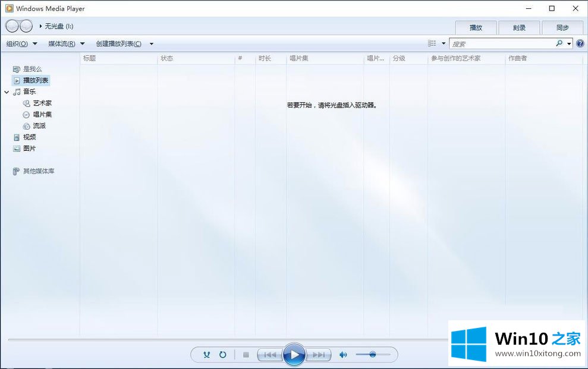
Task: Collapse the 音乐 tree node
Action: (7, 92)
